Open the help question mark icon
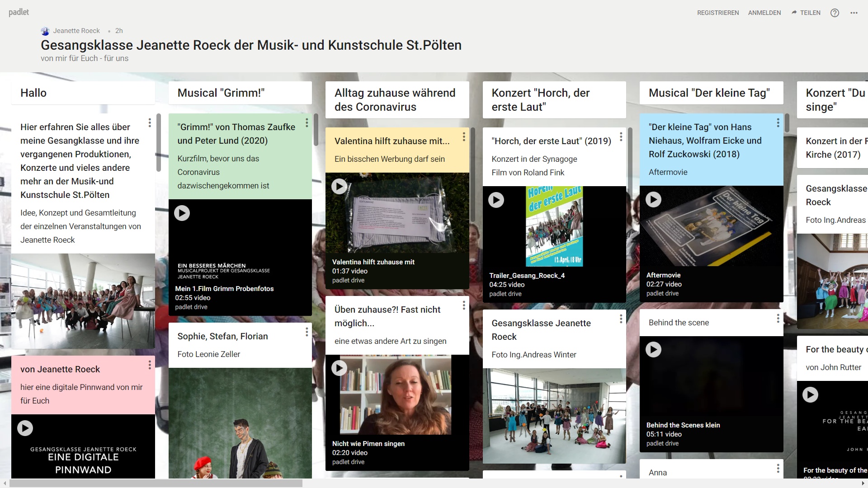 pyautogui.click(x=835, y=13)
